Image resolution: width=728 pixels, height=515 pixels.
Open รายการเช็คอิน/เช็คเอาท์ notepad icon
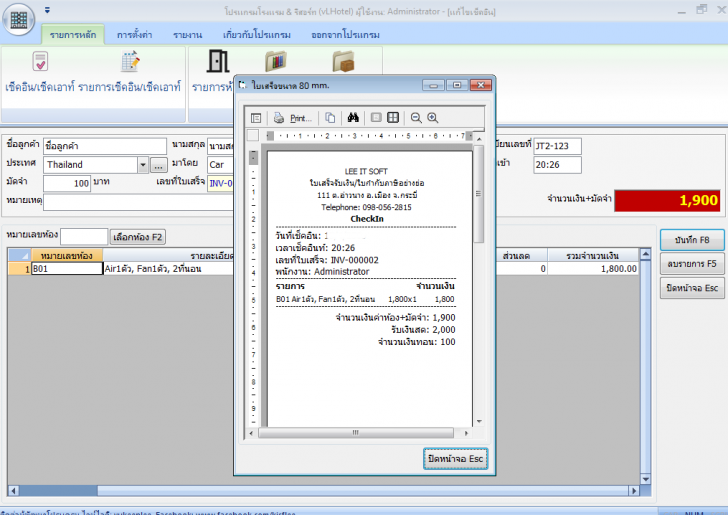(x=130, y=61)
